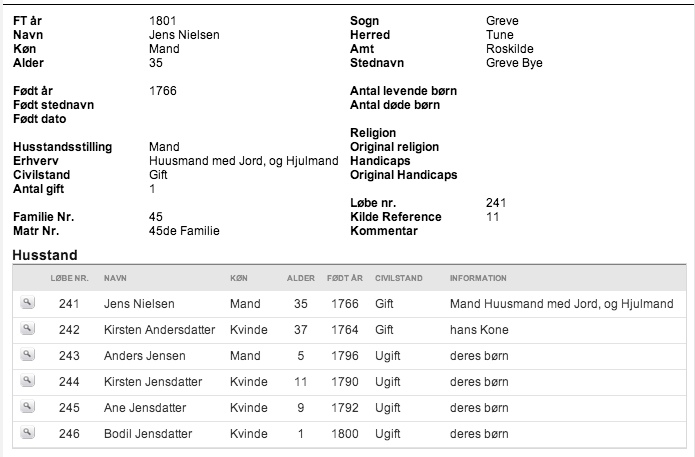Click the Husstand section heading
The height and width of the screenshot is (457, 695).
(45, 255)
